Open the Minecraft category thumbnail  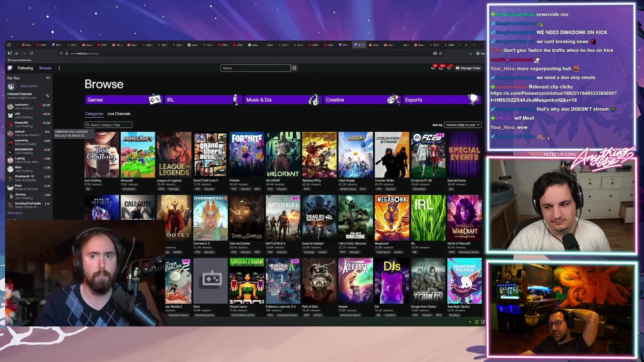click(138, 155)
